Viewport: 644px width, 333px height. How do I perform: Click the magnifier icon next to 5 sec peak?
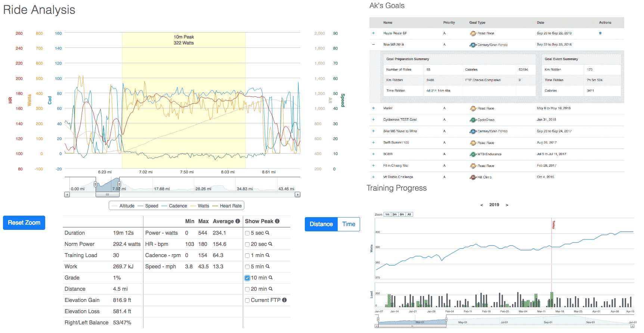pos(267,233)
